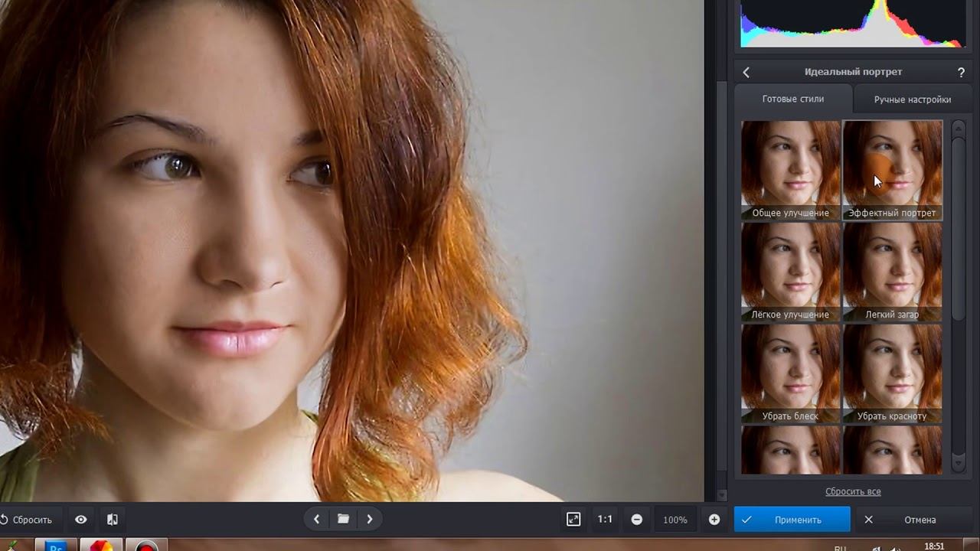Select the Убрать красноту style thumbnail
The width and height of the screenshot is (980, 551).
coord(893,373)
